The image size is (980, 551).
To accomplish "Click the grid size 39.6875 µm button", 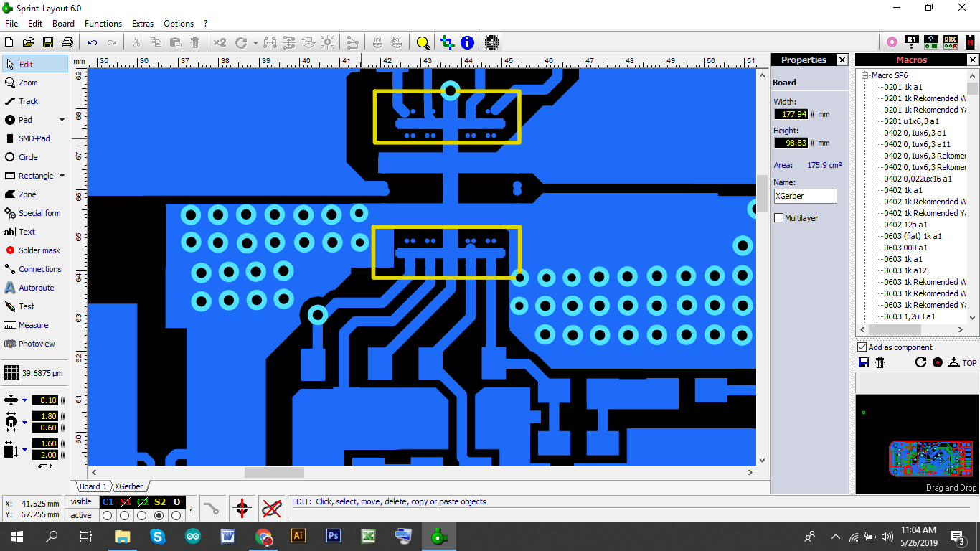I will tap(34, 373).
